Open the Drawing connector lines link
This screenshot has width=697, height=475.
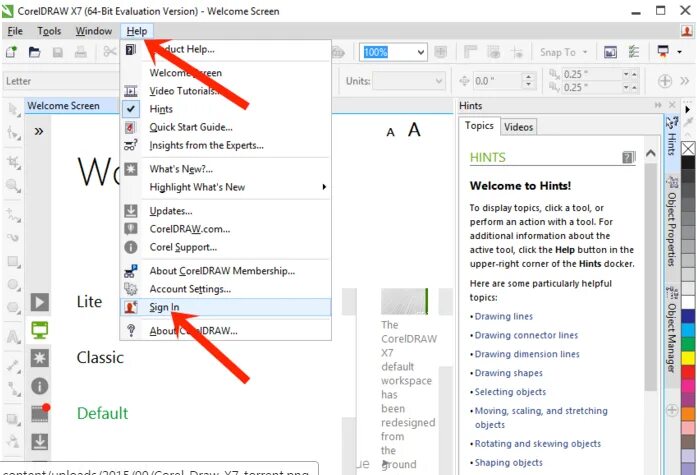point(526,335)
